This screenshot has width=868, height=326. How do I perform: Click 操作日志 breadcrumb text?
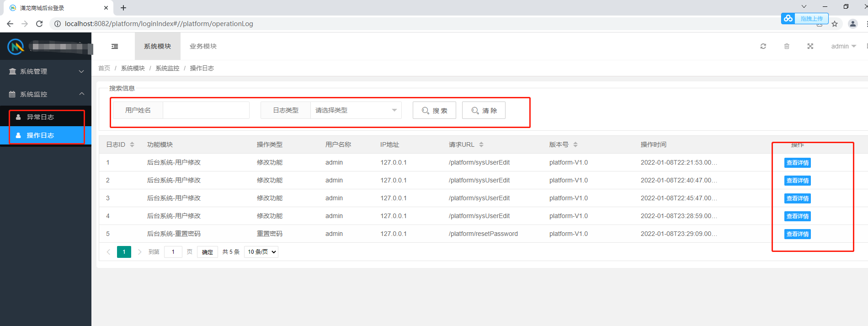202,68
